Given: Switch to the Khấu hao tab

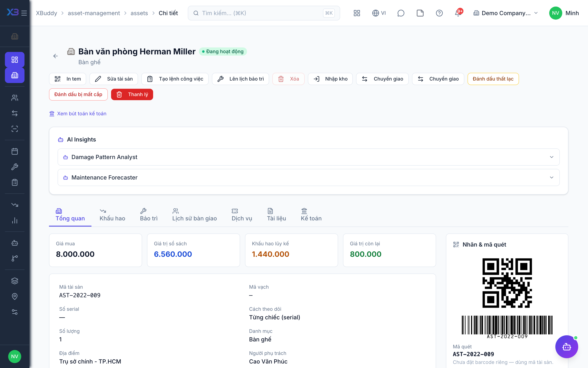Looking at the screenshot, I should coord(112,215).
